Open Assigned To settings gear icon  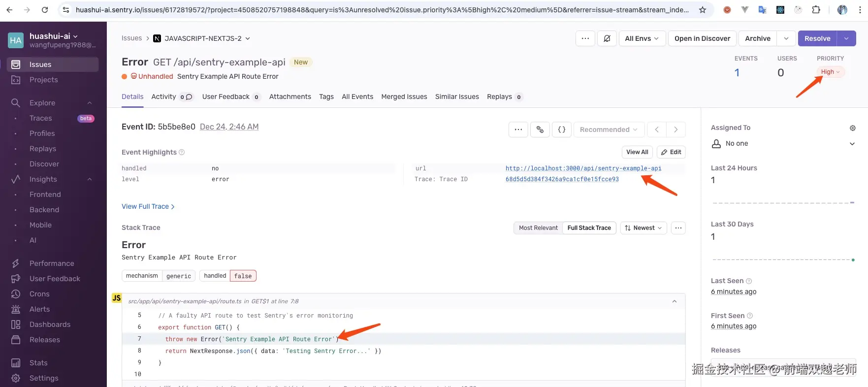(853, 128)
